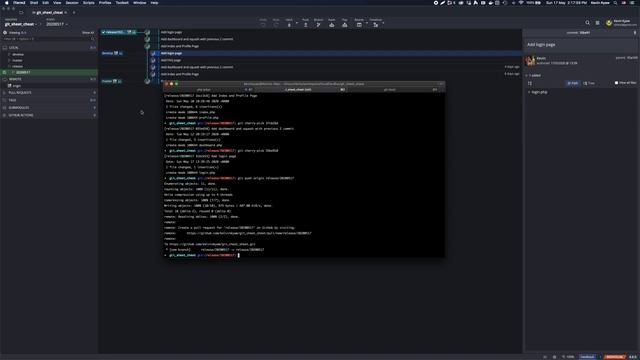Viewport: 640px width, 360px height.
Task: Open the Profiles menu in the menu bar
Action: (105, 2)
